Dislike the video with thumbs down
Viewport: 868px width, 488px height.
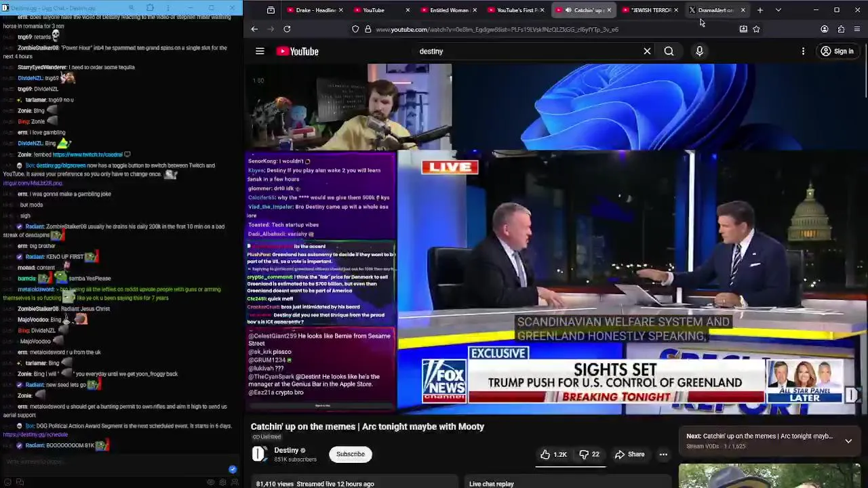coord(589,454)
